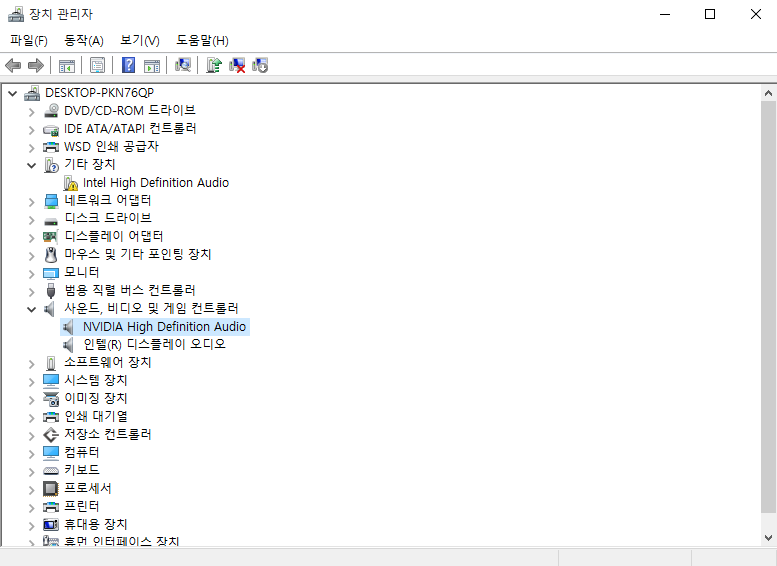Click the DVD/CD-ROM drive icon
The height and width of the screenshot is (566, 777).
point(51,111)
